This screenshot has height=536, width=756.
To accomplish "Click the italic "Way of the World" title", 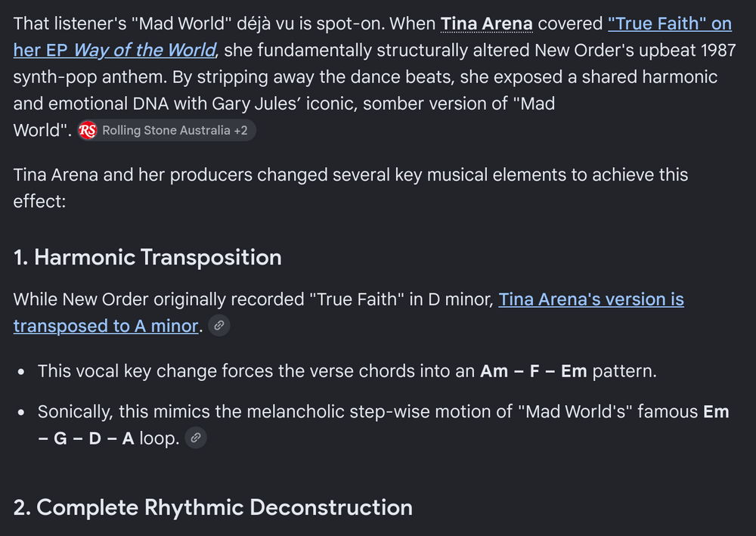I will pyautogui.click(x=144, y=50).
